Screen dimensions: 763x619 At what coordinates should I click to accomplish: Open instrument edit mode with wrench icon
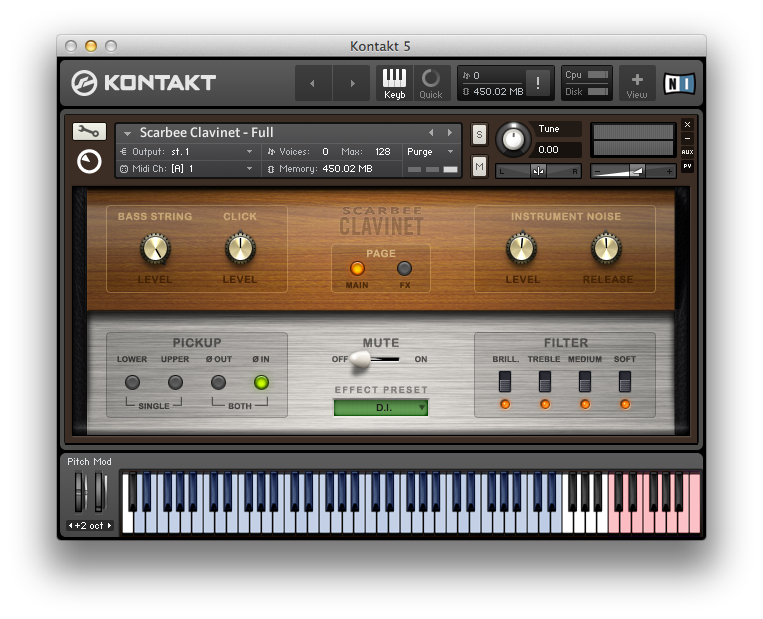point(89,131)
